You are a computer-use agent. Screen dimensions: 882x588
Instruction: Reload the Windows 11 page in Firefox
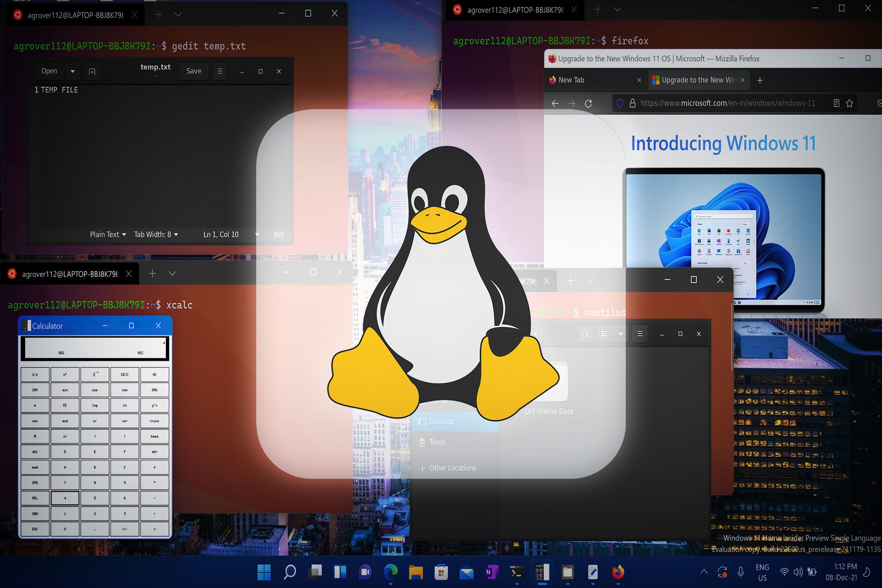point(589,103)
